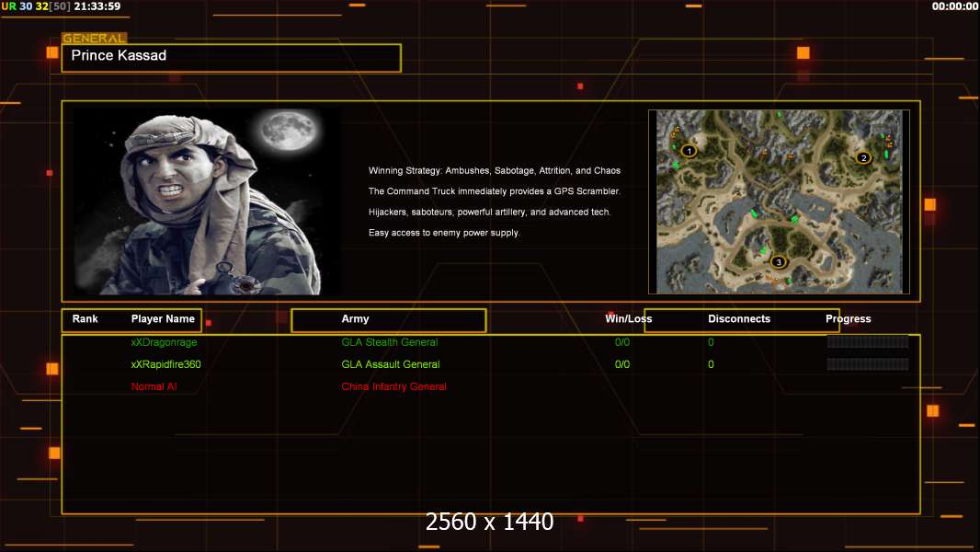The height and width of the screenshot is (552, 980).
Task: Click the Rank column header
Action: pos(85,319)
